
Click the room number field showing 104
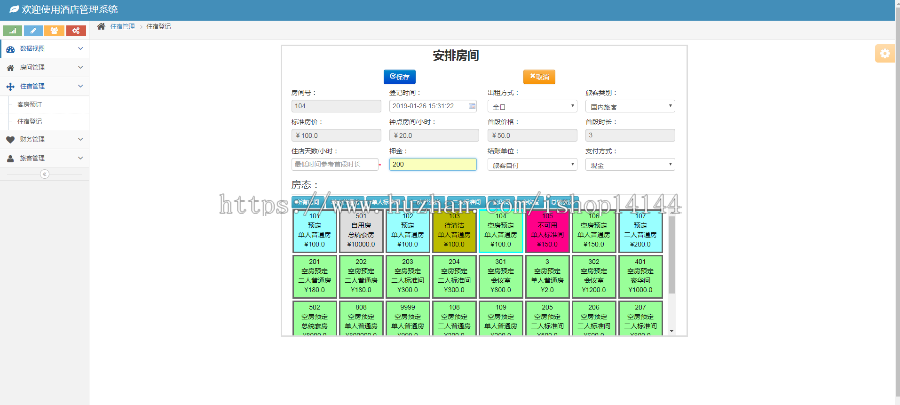click(336, 106)
